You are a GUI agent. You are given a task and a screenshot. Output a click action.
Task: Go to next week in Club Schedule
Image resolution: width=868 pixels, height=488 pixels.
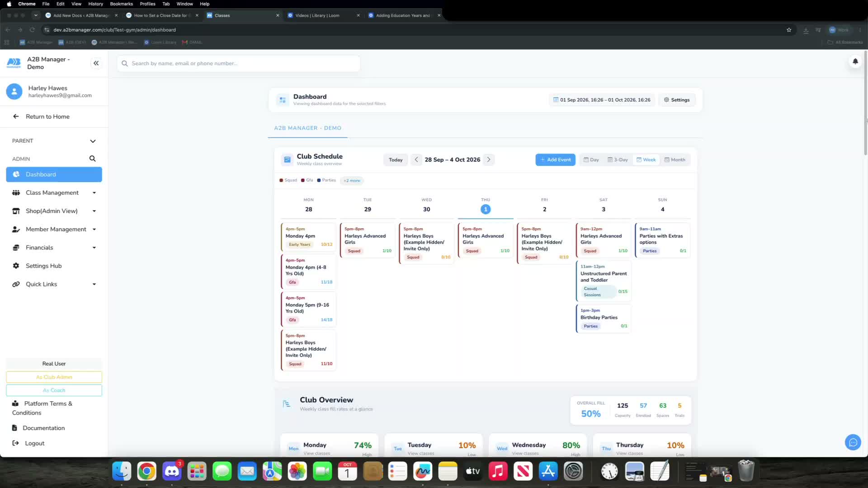tap(489, 160)
